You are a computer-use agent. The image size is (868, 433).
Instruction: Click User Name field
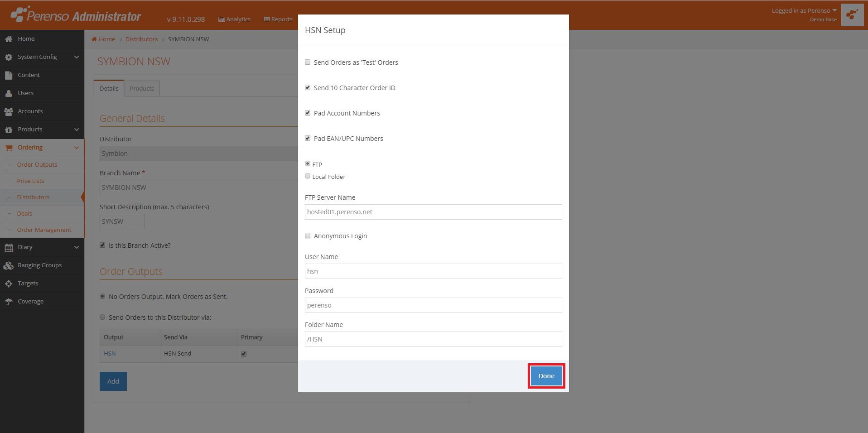pos(434,271)
